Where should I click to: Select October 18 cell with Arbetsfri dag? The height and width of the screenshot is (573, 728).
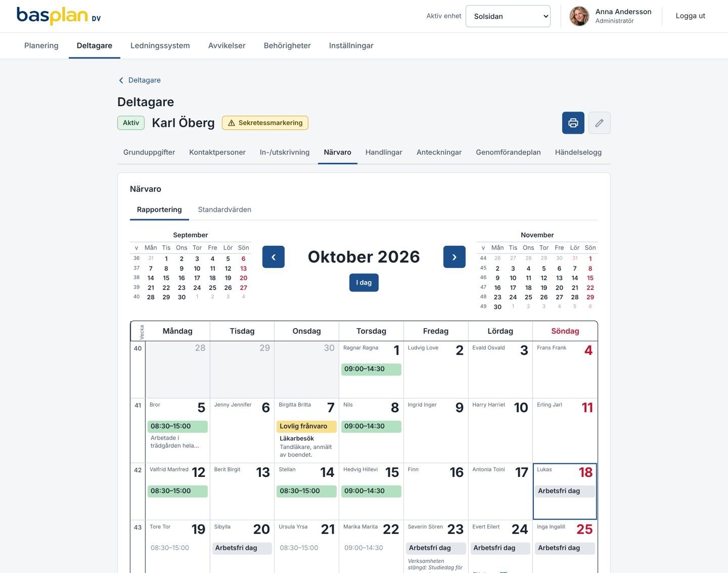565,492
